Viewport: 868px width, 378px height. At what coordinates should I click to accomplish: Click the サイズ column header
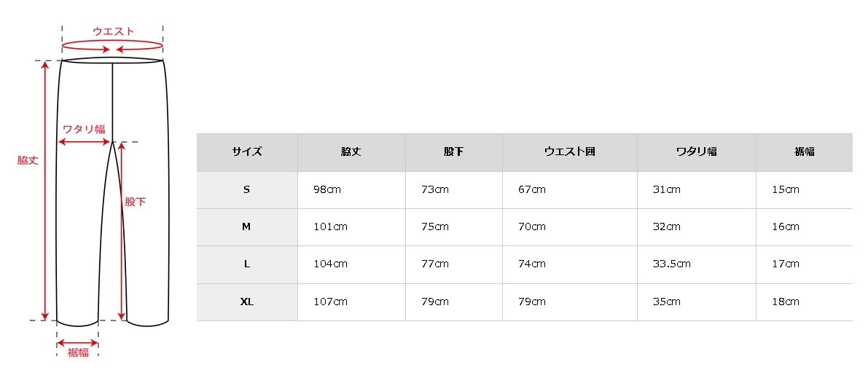(x=247, y=152)
